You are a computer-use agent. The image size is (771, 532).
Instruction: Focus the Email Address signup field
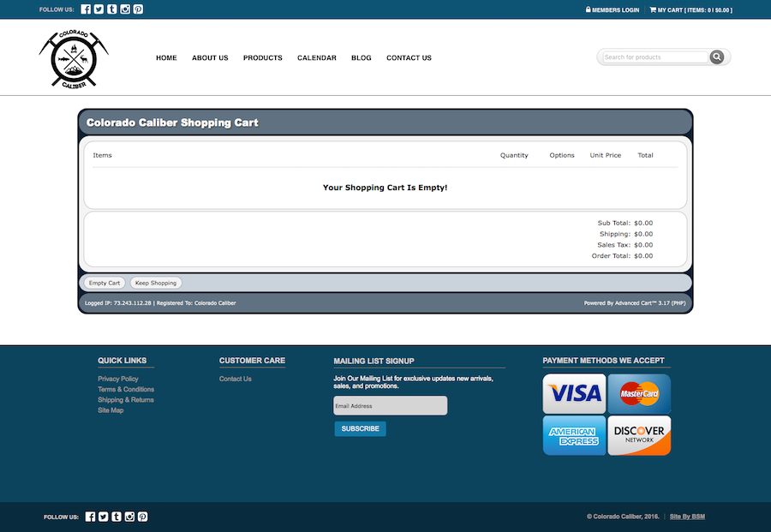(x=391, y=405)
